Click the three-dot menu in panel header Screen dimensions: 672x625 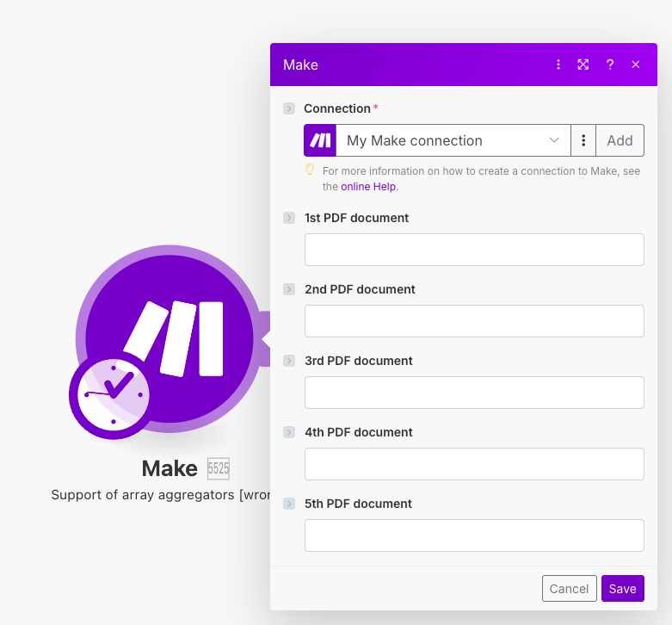coord(558,65)
